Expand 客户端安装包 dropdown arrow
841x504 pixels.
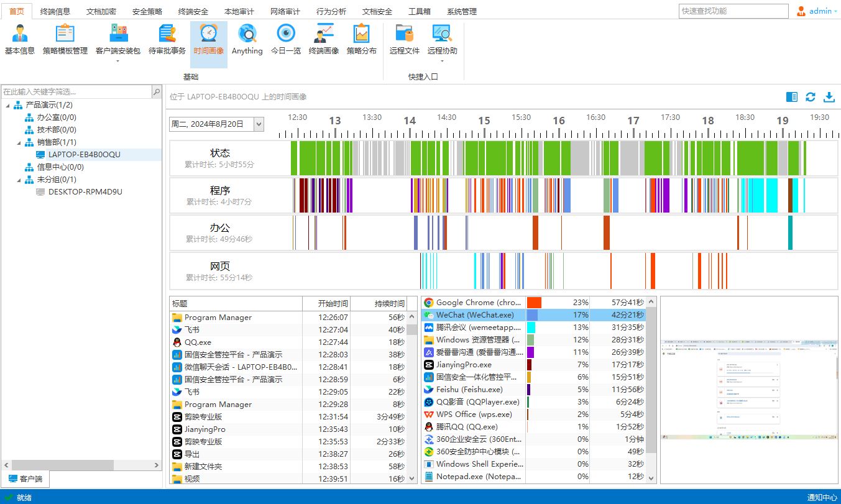117,61
